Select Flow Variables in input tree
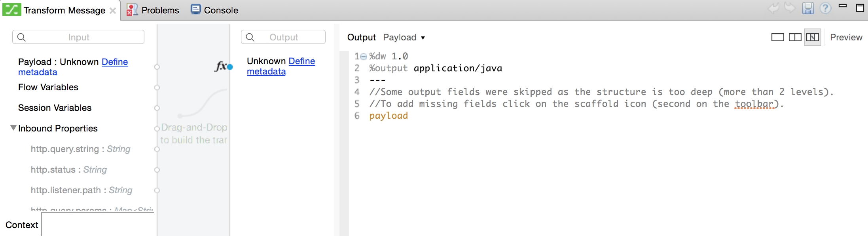Image resolution: width=868 pixels, height=236 pixels. tap(48, 87)
